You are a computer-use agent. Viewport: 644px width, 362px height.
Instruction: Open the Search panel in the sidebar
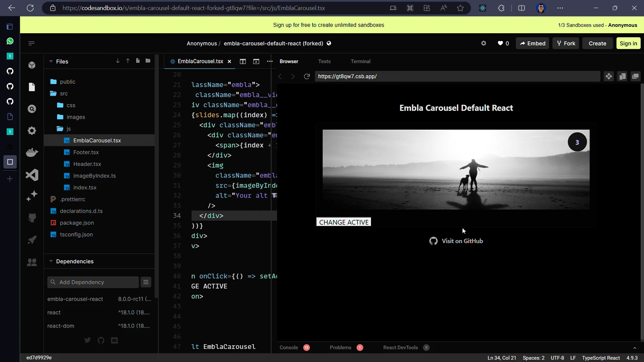tap(32, 109)
